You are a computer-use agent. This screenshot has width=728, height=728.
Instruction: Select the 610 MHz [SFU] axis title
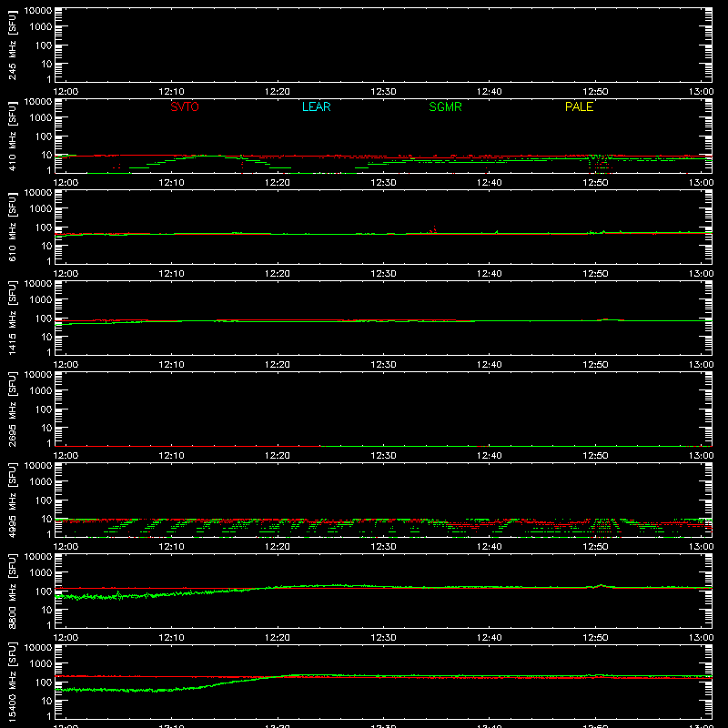tap(12, 227)
